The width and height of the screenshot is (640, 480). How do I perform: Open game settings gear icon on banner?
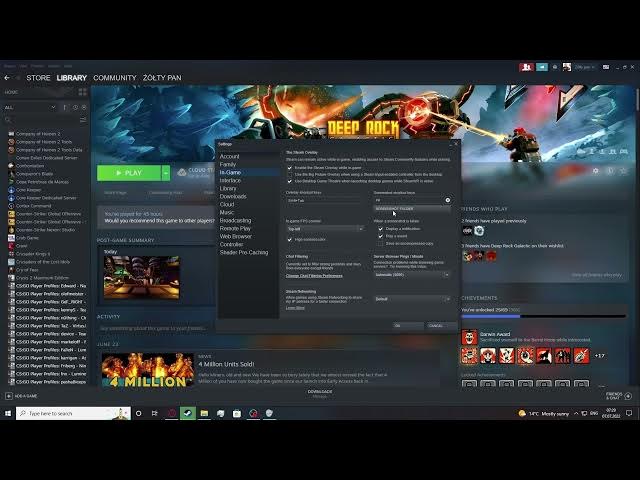[596, 171]
